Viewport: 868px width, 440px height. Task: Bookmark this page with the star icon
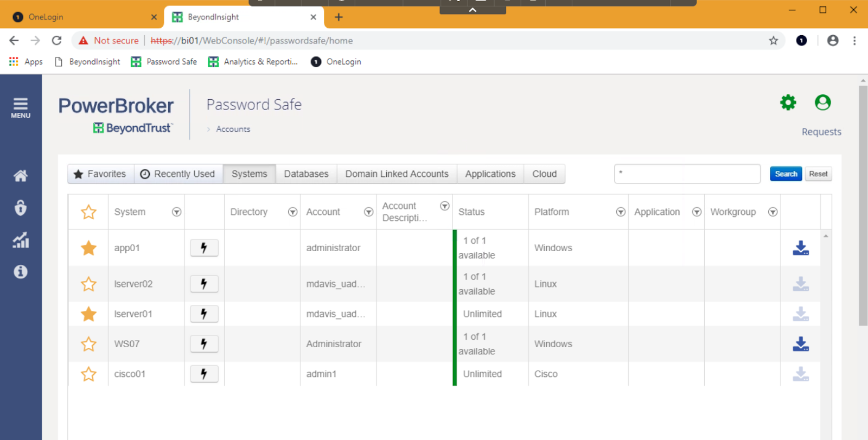pos(774,41)
